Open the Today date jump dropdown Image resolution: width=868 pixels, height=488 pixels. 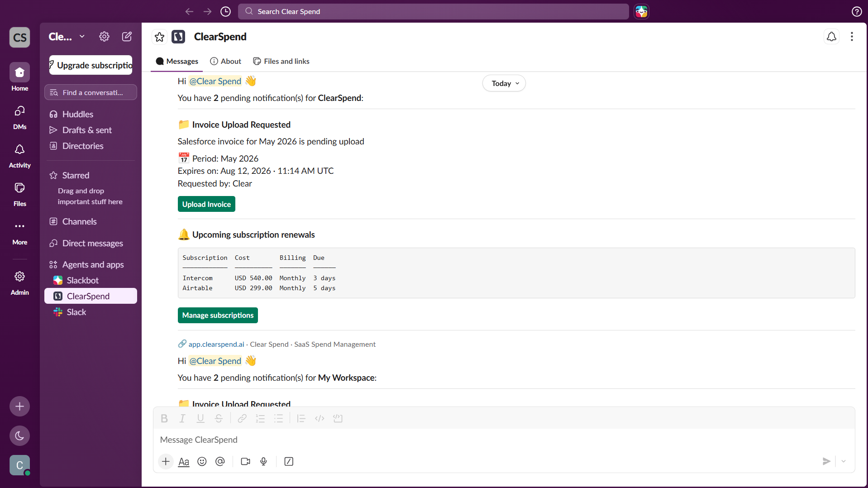(504, 83)
